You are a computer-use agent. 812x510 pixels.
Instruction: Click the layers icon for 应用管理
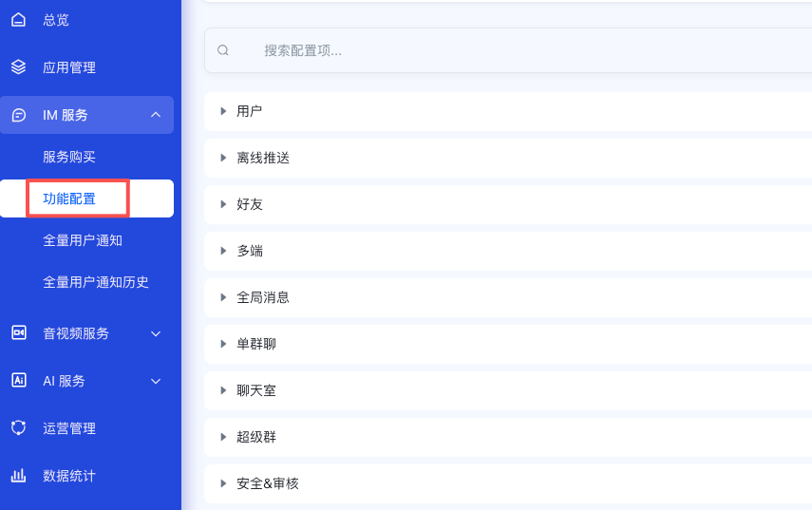18,67
